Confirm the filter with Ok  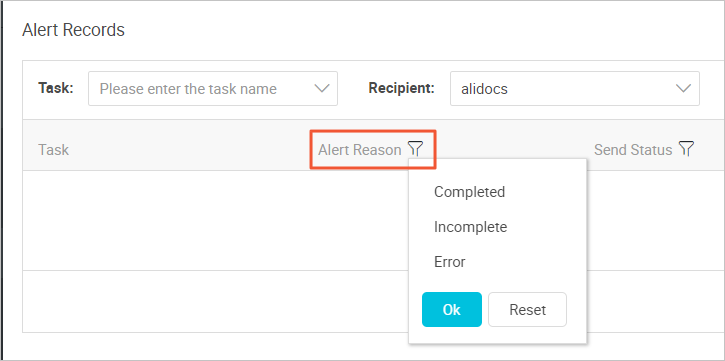(x=452, y=309)
